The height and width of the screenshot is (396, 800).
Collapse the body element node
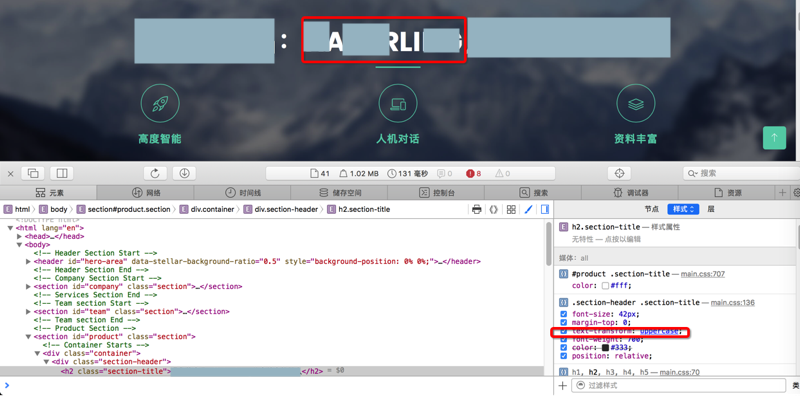click(19, 245)
